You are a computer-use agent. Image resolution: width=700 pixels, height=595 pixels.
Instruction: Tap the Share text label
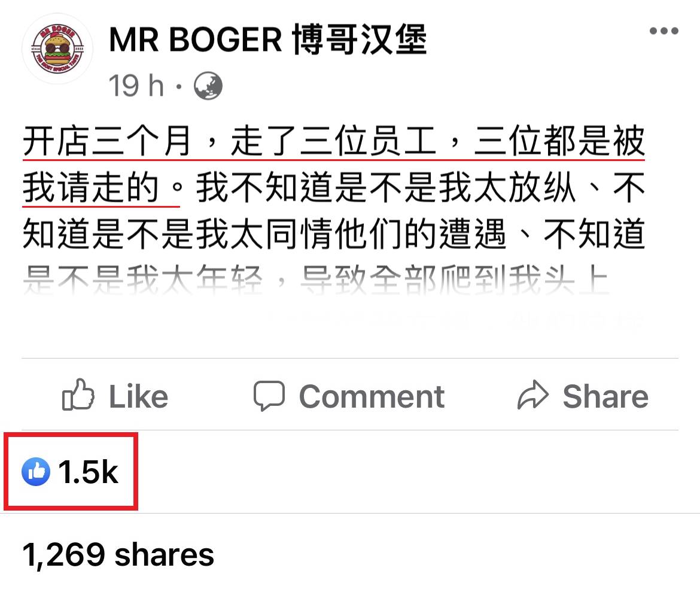coord(605,396)
